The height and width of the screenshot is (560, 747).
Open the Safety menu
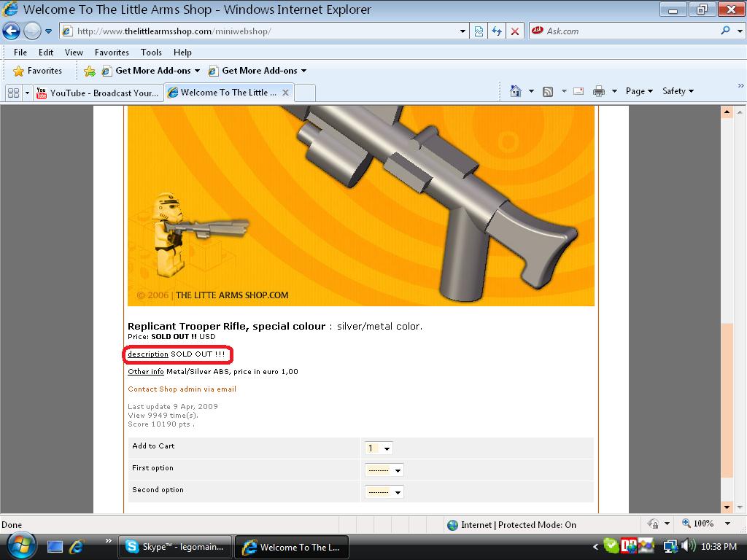click(x=678, y=91)
